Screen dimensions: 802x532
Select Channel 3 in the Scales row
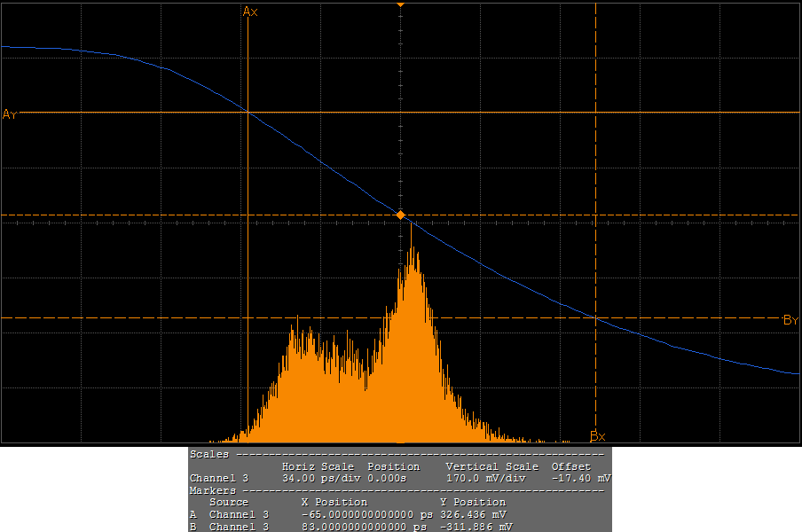pyautogui.click(x=218, y=478)
